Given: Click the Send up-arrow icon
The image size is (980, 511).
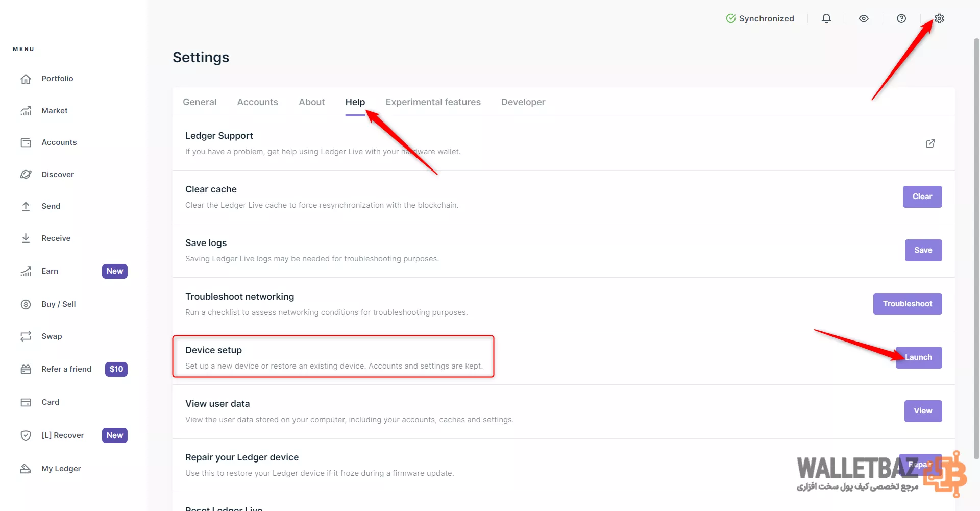Looking at the screenshot, I should pos(26,206).
